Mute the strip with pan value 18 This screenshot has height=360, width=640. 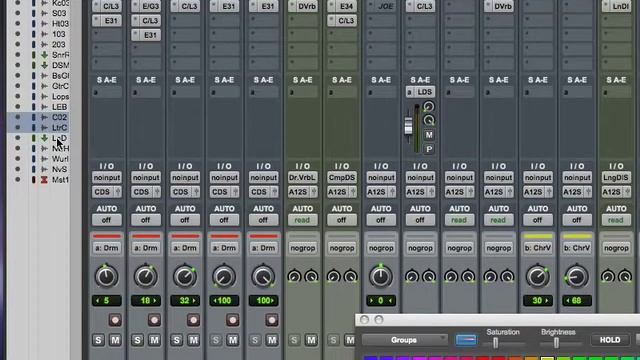154,340
